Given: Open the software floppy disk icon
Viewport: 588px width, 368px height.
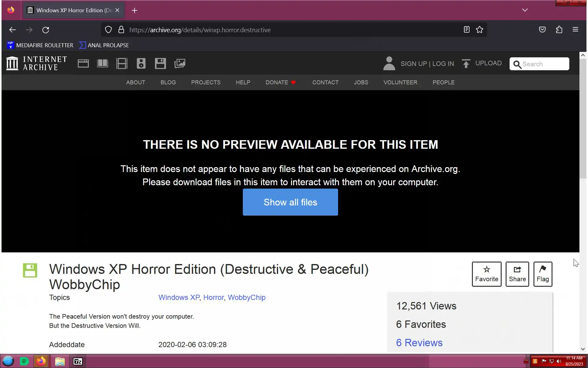Looking at the screenshot, I should [x=160, y=63].
